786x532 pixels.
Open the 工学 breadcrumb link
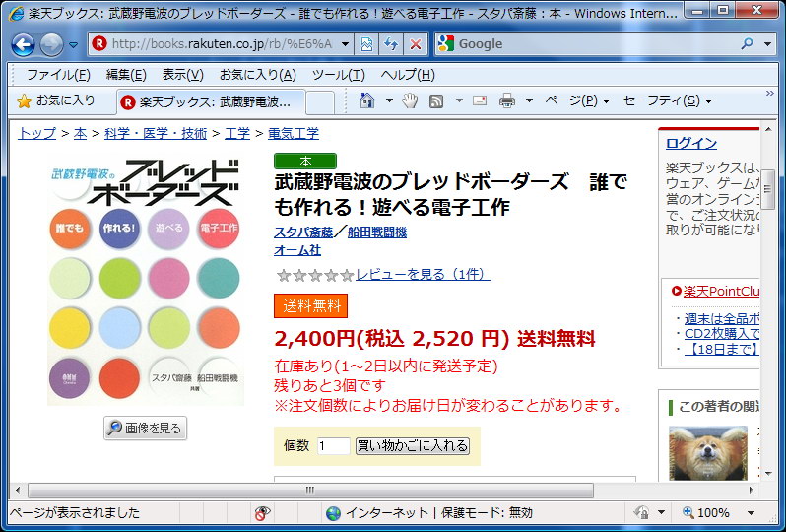coord(237,133)
